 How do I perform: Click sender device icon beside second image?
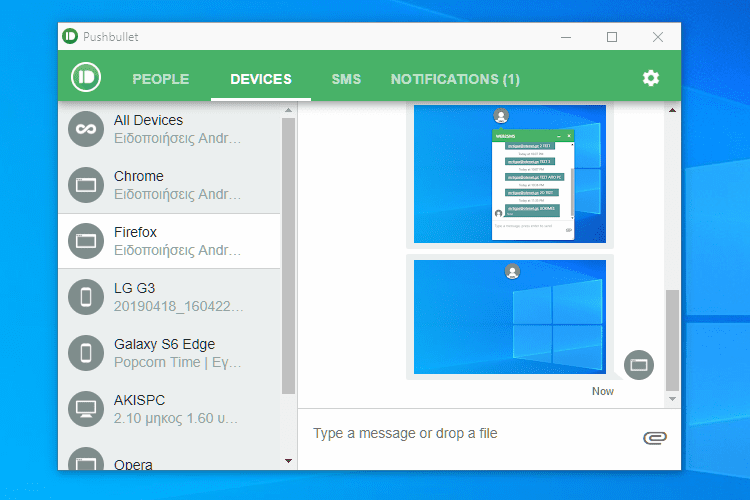639,365
